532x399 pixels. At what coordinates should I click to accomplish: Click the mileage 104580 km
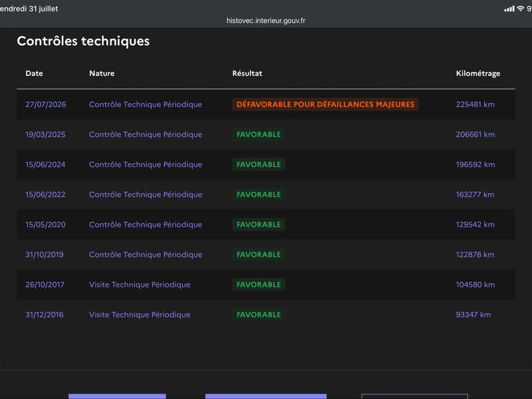coord(475,285)
